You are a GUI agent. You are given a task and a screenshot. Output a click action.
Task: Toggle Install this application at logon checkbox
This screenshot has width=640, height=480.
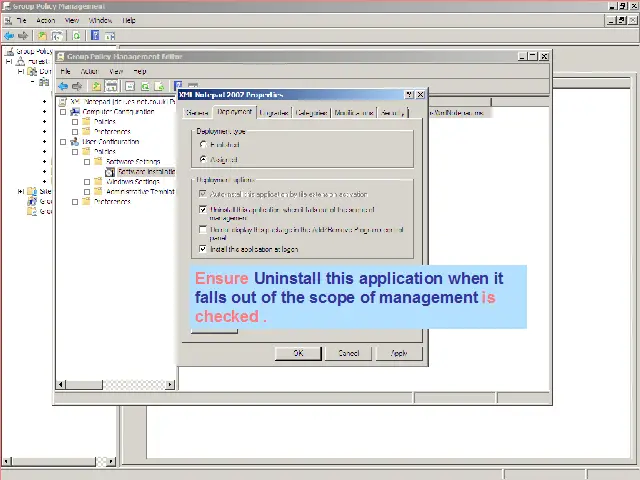(x=203, y=249)
